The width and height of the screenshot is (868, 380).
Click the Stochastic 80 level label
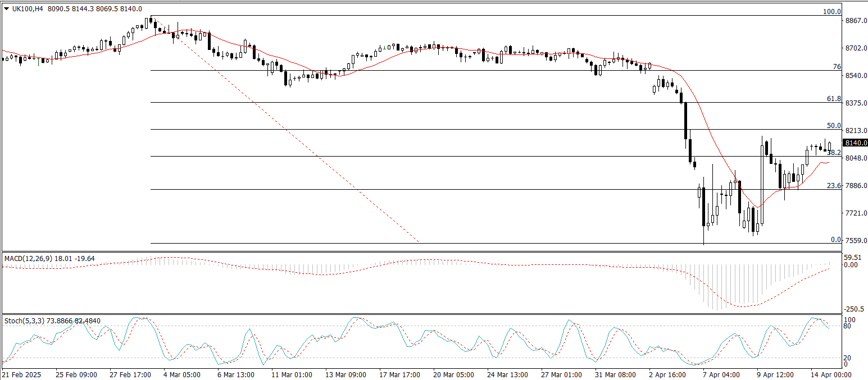coord(849,326)
